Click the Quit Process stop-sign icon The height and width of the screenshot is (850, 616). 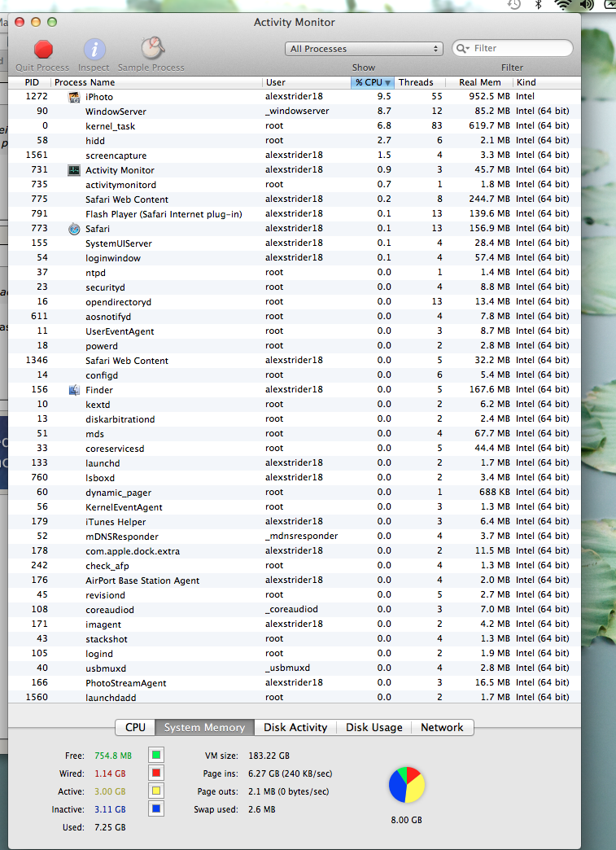(x=43, y=50)
